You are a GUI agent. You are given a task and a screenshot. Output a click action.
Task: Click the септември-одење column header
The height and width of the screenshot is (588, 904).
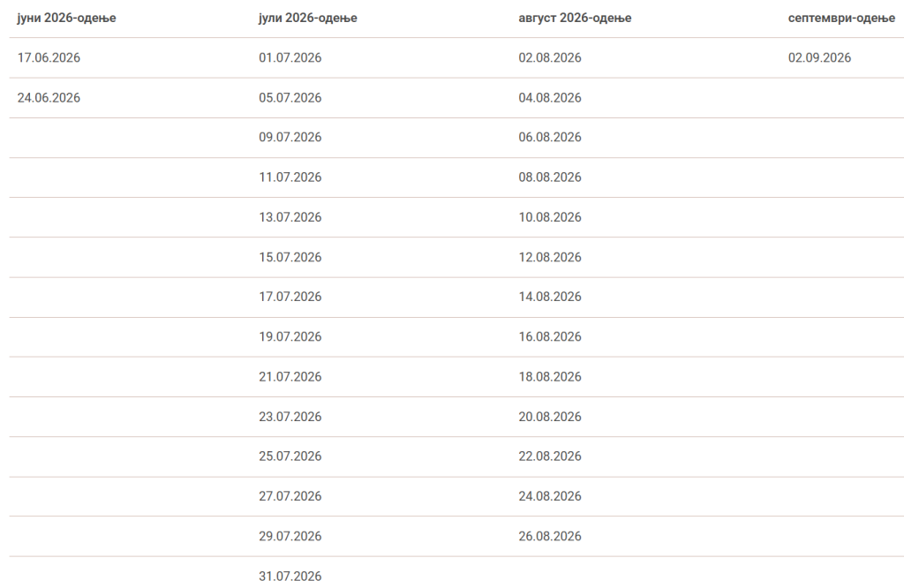click(x=841, y=18)
